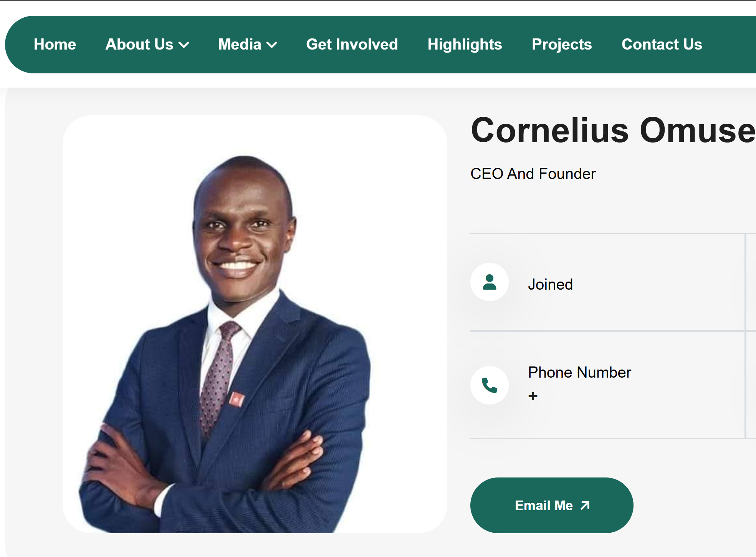Click the Email Me button
This screenshot has height=557, width=756.
(552, 505)
